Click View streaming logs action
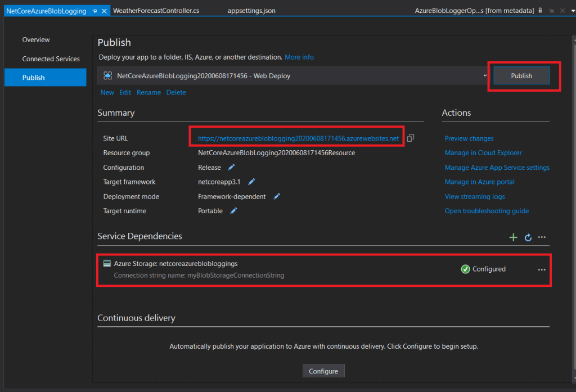The height and width of the screenshot is (392, 576). pos(474,196)
